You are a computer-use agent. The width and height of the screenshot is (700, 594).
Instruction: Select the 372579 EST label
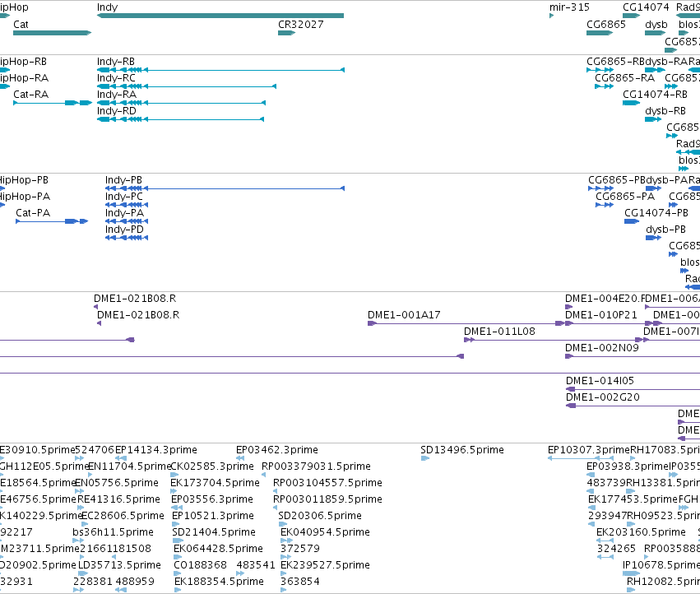click(299, 549)
